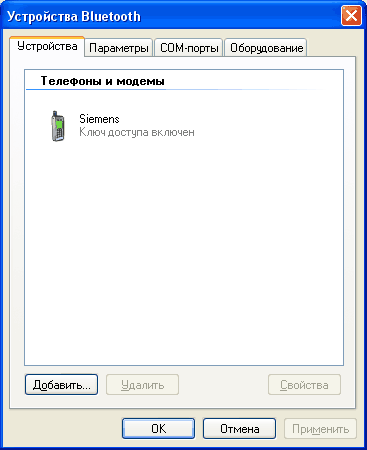The height and width of the screenshot is (450, 367).
Task: Click the Удалить button
Action: 142,385
